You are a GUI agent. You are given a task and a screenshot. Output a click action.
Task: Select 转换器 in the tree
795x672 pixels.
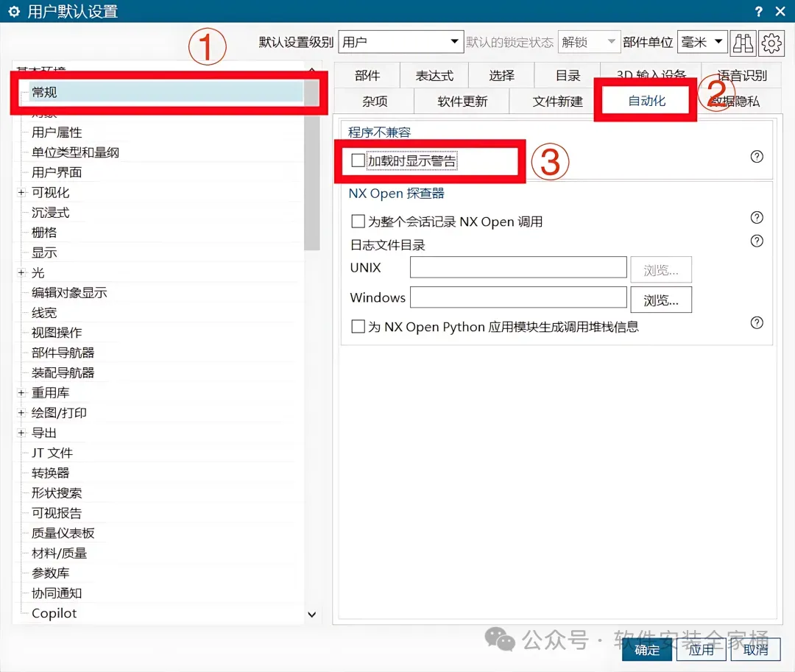(50, 473)
